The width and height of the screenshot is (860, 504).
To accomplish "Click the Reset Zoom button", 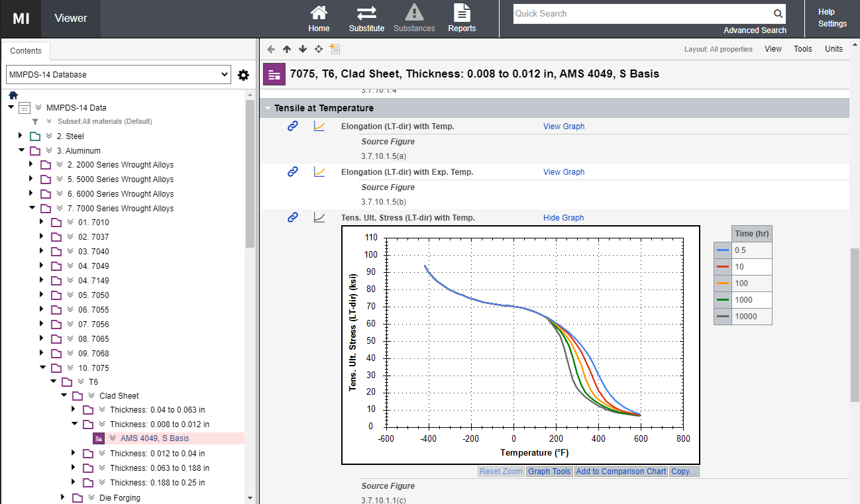I will pos(501,472).
